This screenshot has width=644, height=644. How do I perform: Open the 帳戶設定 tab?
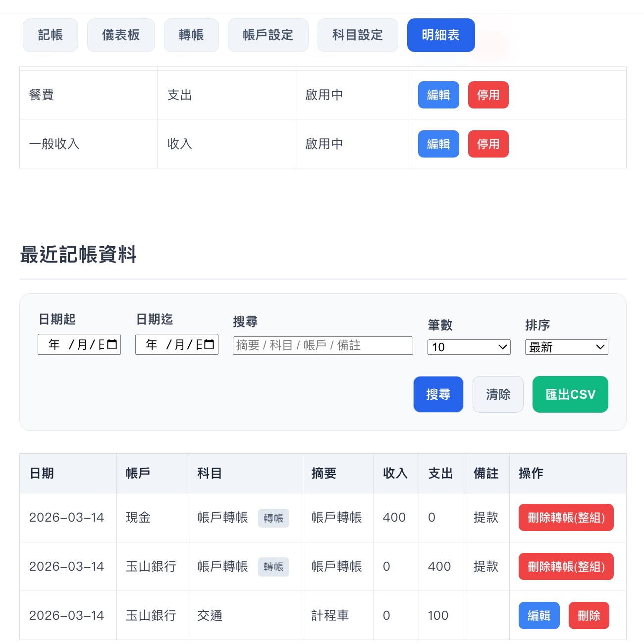pyautogui.click(x=268, y=35)
